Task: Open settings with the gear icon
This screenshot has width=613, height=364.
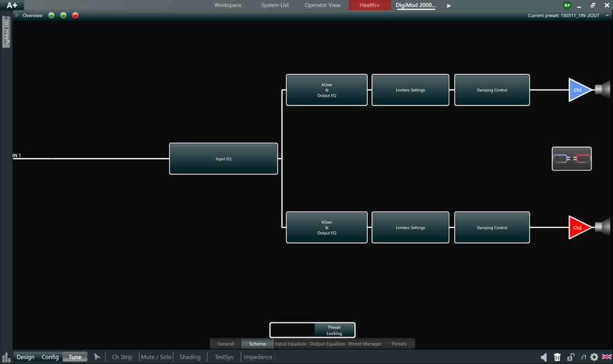Action: tap(594, 357)
